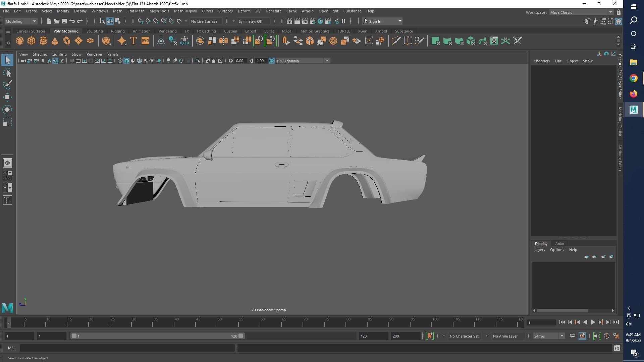Create a polygon disc from the shelf
The image size is (644, 362).
coord(90,41)
